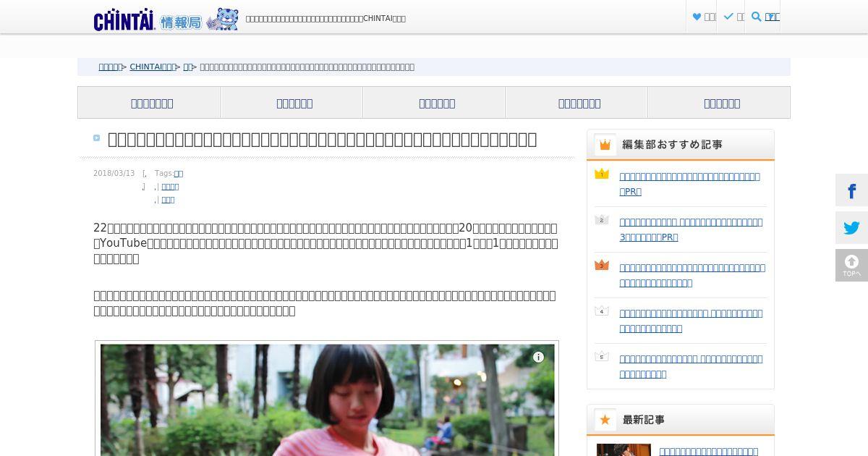Viewport: 868px width, 456px height.
Task: Open the rank 4 recommended article link
Action: pos(691,321)
